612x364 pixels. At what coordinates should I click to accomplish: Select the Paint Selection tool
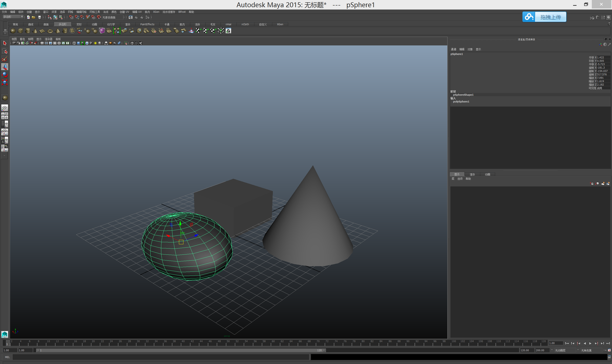pyautogui.click(x=5, y=59)
